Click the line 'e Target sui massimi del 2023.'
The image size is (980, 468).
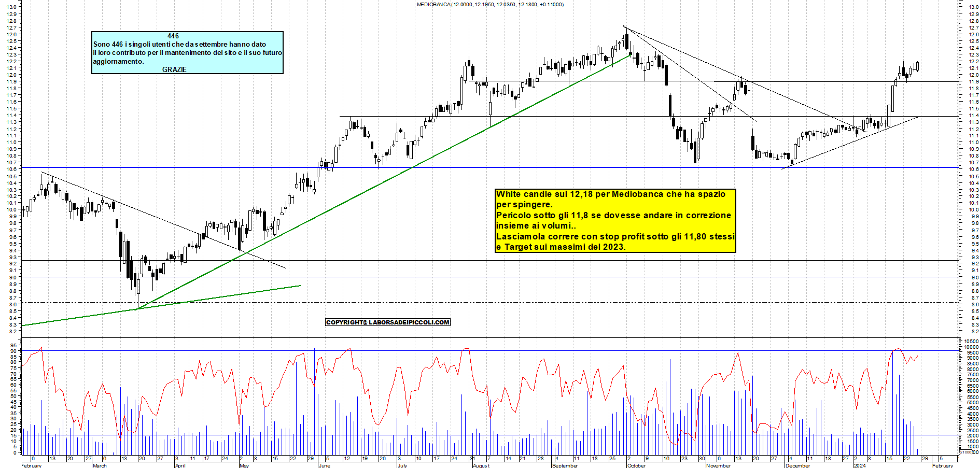coord(561,247)
